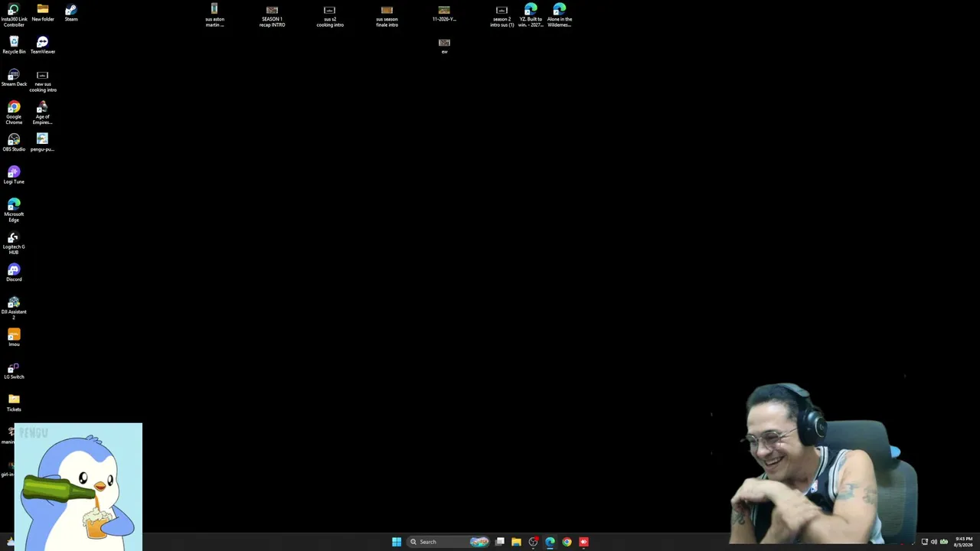Open the Tickets folder on the desktop
The height and width of the screenshot is (551, 980).
pyautogui.click(x=14, y=403)
